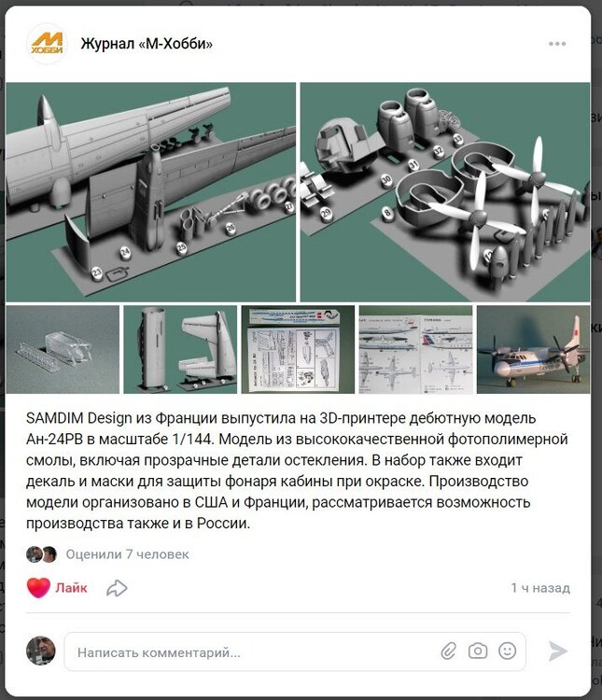Click the 1 ч назад timestamp

pyautogui.click(x=540, y=588)
